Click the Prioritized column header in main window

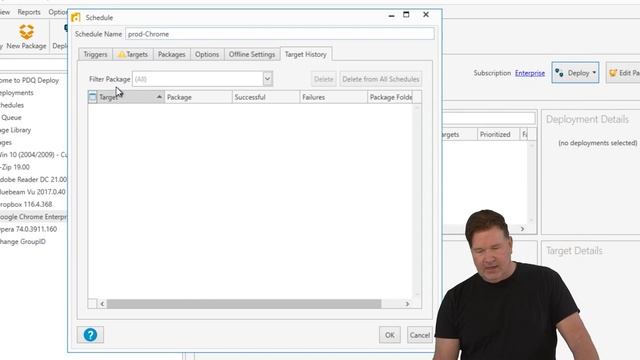(498, 134)
